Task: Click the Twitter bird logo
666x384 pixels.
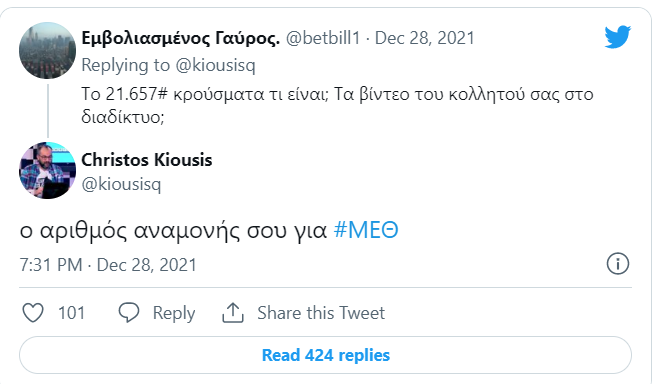Action: (x=618, y=37)
